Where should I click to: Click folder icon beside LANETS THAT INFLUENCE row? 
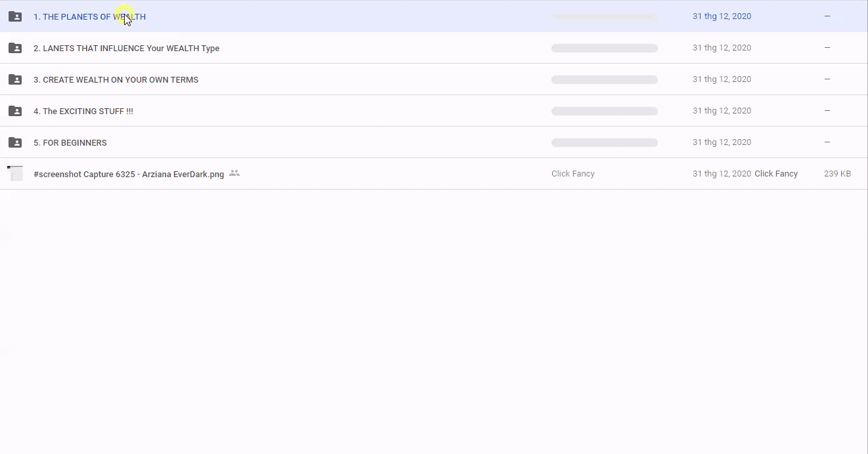(15, 48)
